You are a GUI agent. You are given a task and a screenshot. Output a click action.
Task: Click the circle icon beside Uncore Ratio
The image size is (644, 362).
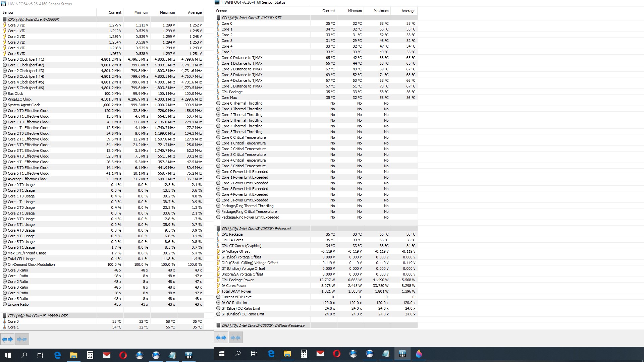5,304
